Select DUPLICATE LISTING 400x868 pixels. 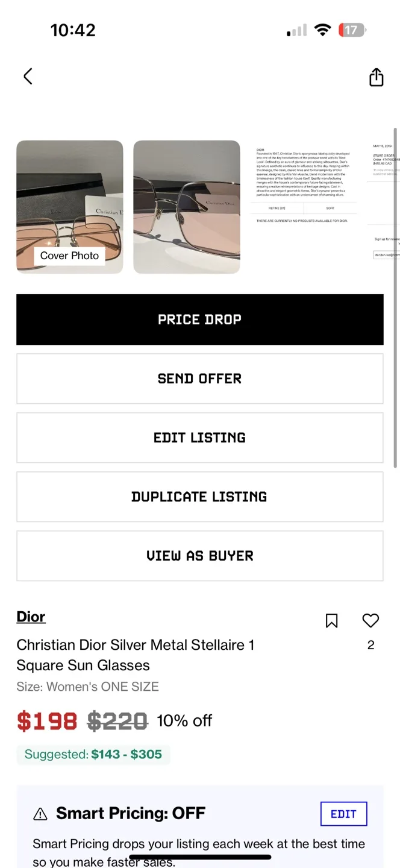click(x=199, y=497)
